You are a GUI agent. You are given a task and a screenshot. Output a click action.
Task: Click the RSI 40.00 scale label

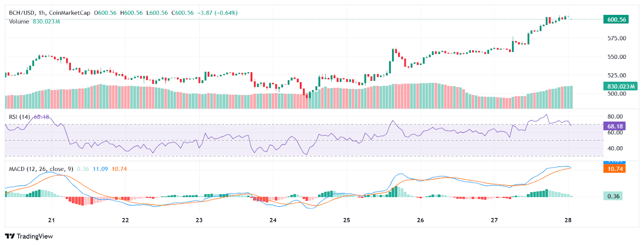click(615, 148)
